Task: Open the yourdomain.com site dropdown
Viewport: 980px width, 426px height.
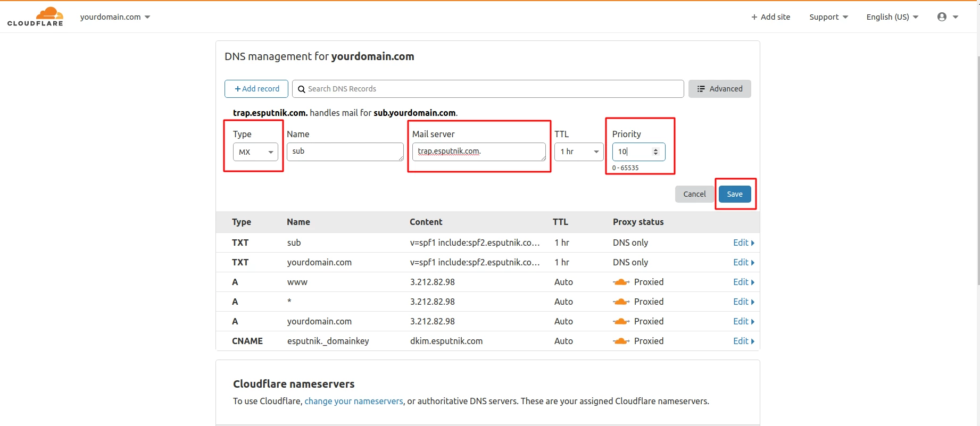Action: click(115, 17)
